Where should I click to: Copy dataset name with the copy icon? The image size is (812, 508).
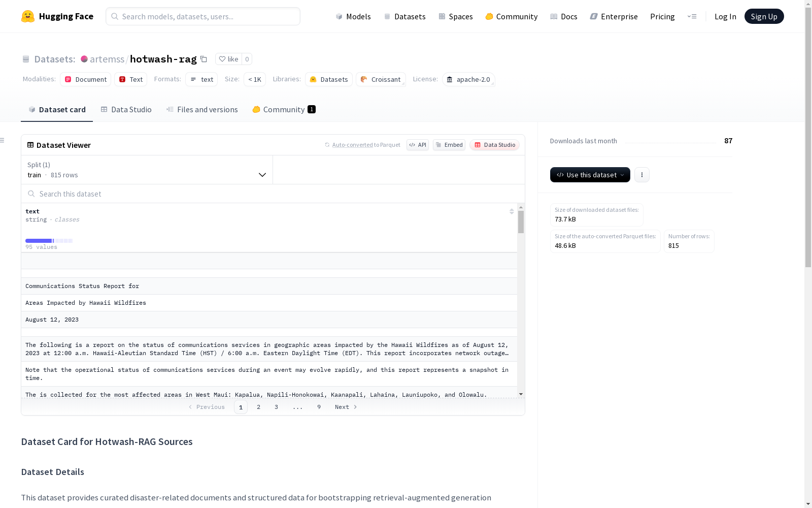pos(204,59)
